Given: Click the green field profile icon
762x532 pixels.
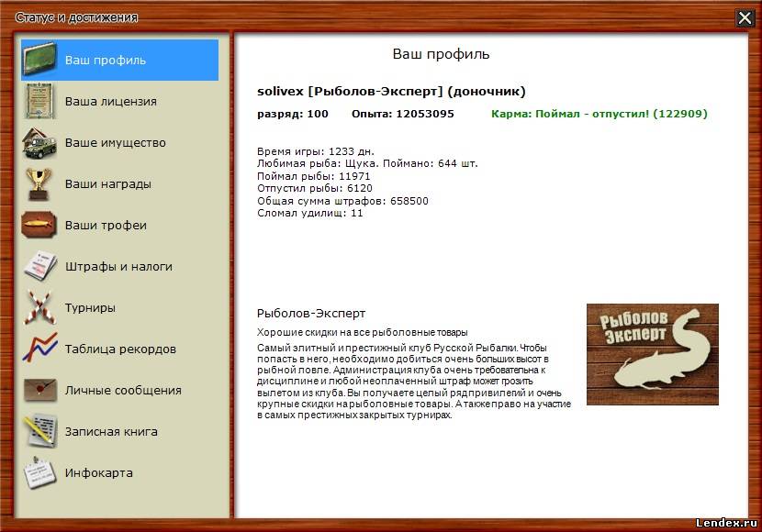Looking at the screenshot, I should click(39, 61).
